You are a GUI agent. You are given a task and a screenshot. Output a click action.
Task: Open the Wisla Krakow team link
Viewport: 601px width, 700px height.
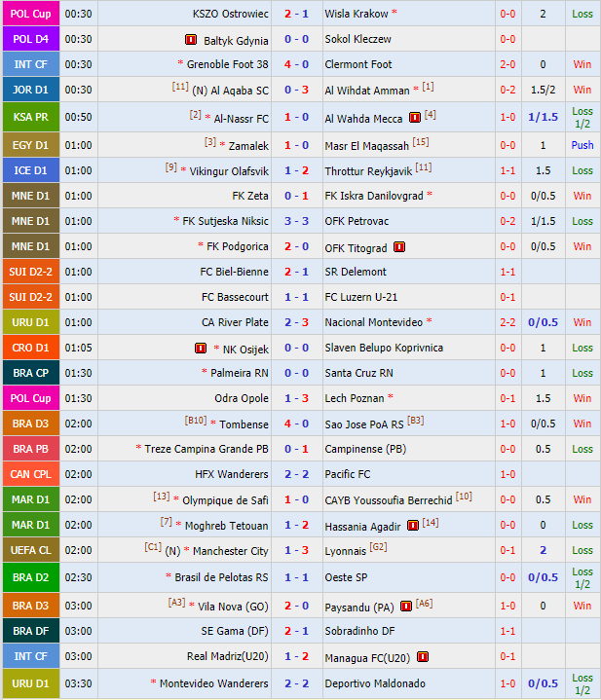click(357, 14)
